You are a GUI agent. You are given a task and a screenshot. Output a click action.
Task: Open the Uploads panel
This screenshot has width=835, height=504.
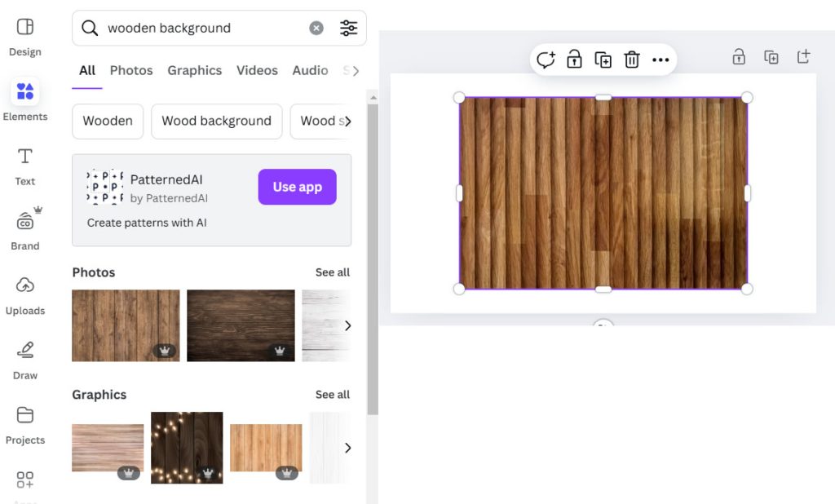click(x=25, y=294)
